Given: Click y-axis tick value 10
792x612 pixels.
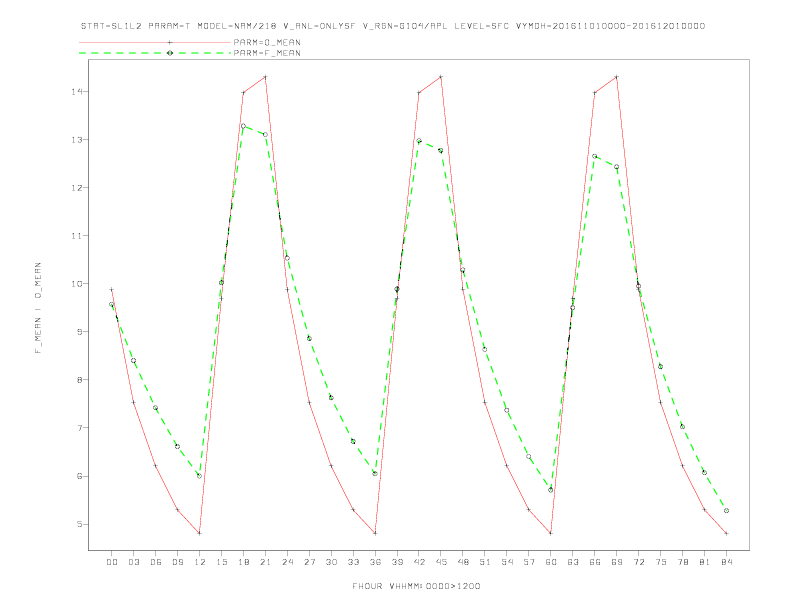Looking at the screenshot, I should (x=77, y=284).
